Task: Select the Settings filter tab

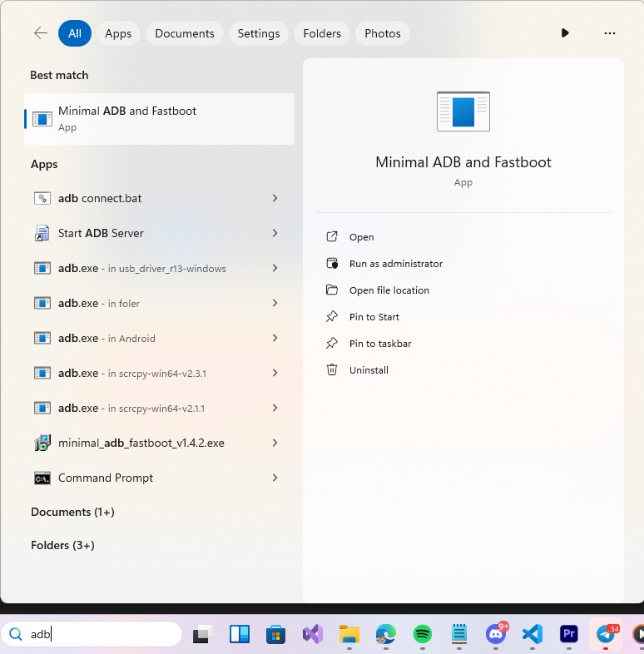Action: 258,33
